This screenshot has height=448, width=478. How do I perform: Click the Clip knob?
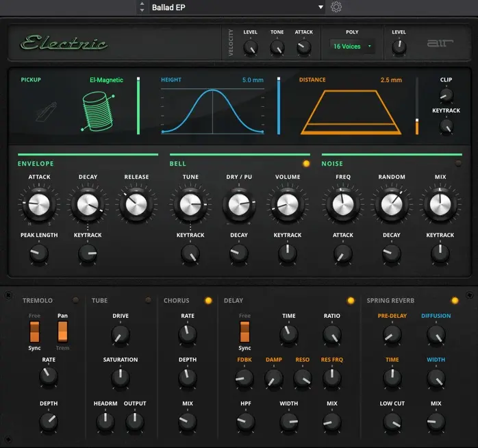[446, 95]
